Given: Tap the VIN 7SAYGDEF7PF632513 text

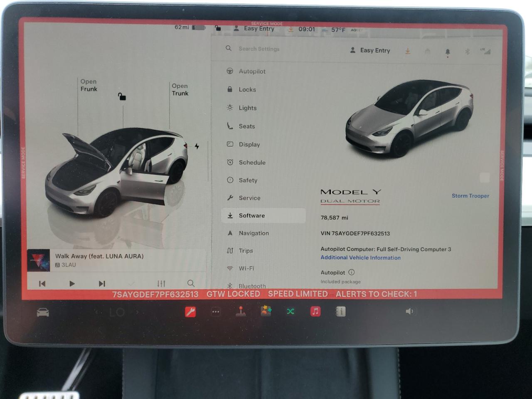Looking at the screenshot, I should point(355,233).
